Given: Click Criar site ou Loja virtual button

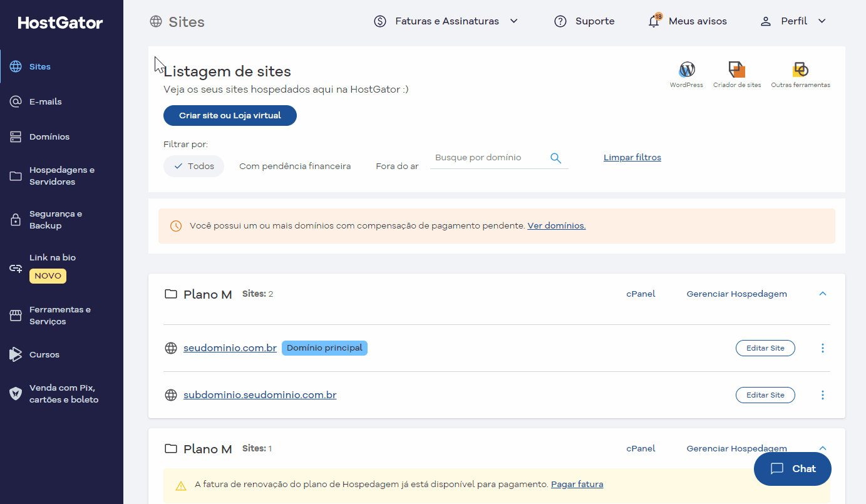Looking at the screenshot, I should (x=230, y=116).
